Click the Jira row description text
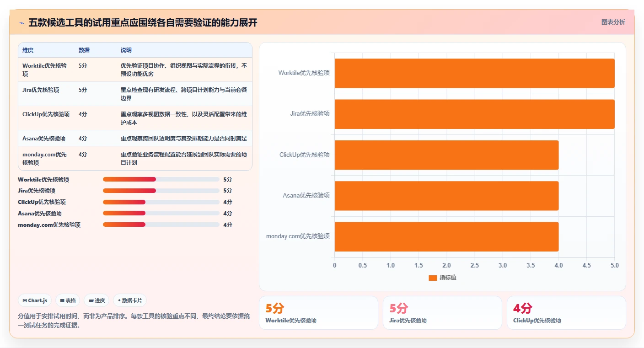The height and width of the screenshot is (348, 644). 184,94
